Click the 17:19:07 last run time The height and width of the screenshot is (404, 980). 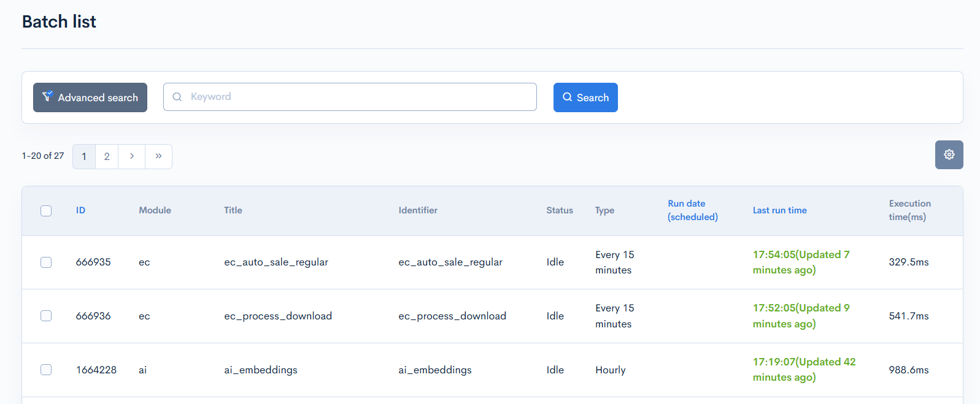pos(804,370)
